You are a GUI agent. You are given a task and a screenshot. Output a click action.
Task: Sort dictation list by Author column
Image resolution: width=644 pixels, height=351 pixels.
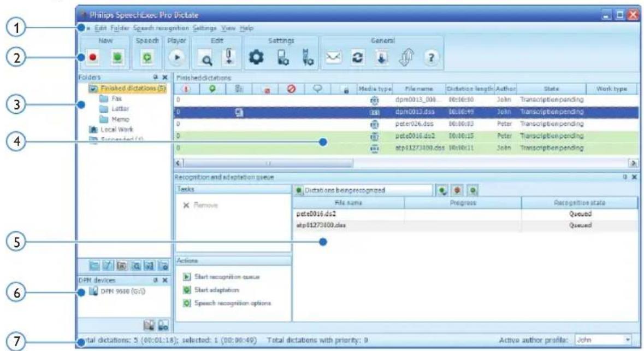(506, 89)
